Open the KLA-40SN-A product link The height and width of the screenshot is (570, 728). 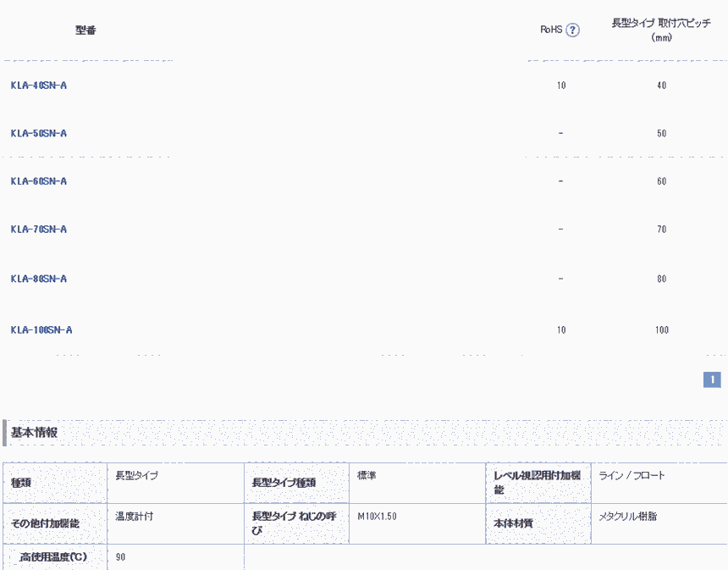39,86
